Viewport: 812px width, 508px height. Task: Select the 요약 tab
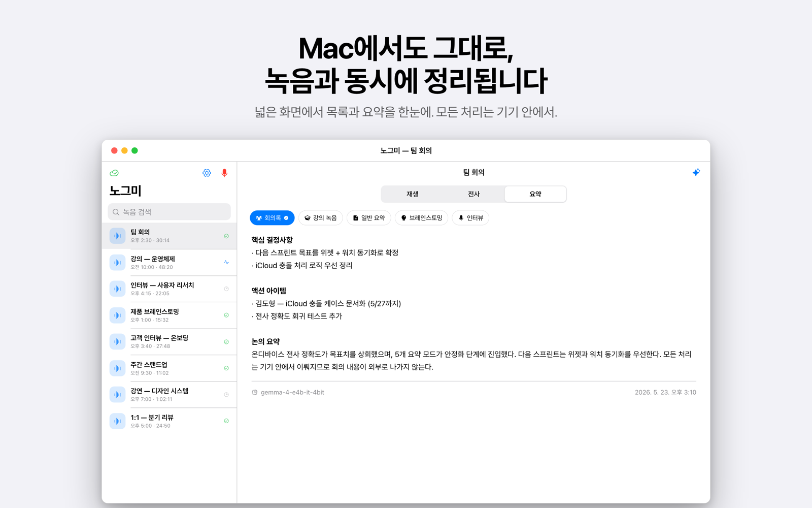pyautogui.click(x=535, y=194)
